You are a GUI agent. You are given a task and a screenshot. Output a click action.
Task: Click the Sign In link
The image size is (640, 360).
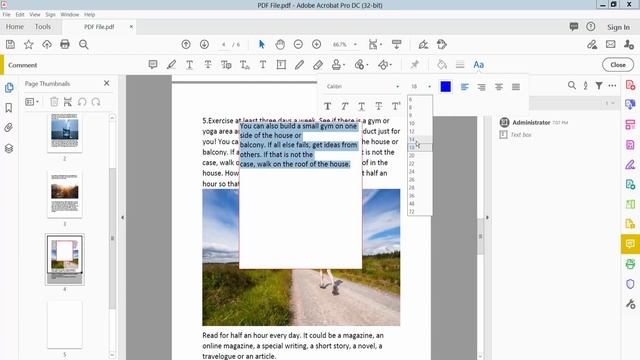tap(618, 27)
